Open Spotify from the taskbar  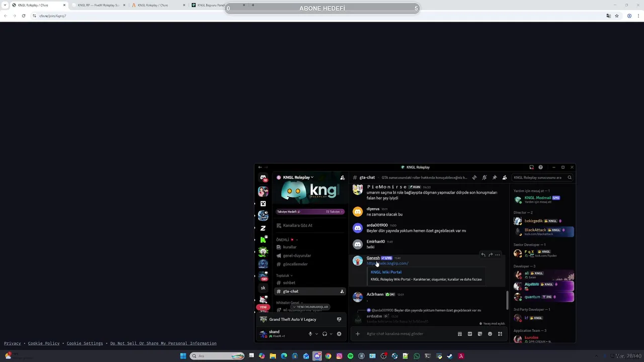point(350,356)
